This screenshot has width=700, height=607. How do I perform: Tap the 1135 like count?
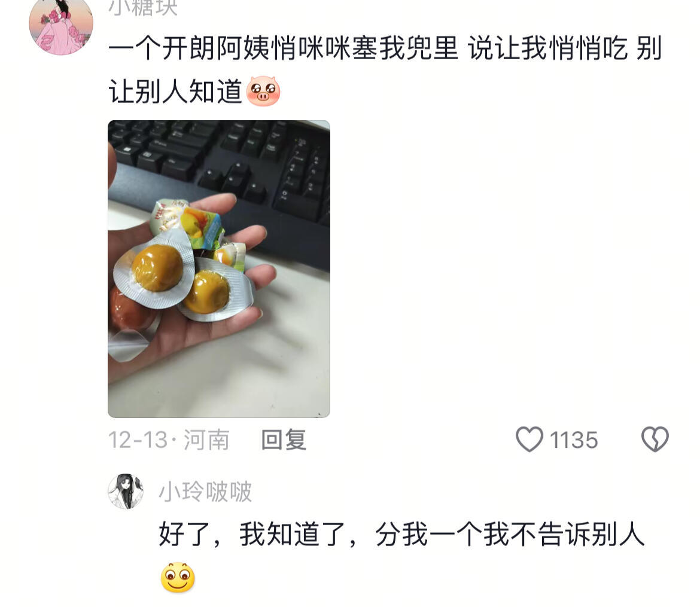(x=574, y=440)
